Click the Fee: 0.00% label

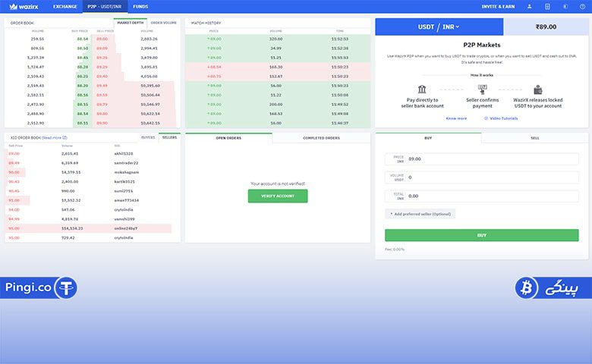coord(395,249)
